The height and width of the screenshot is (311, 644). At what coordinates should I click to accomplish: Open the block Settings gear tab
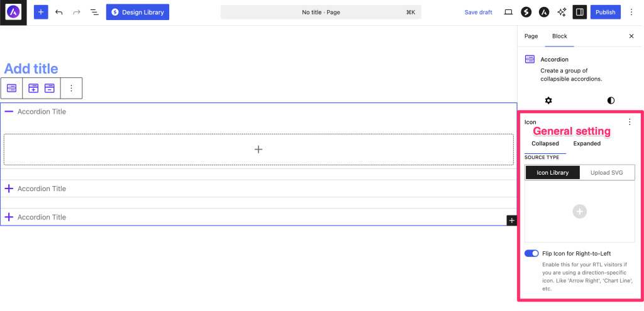[x=548, y=101]
